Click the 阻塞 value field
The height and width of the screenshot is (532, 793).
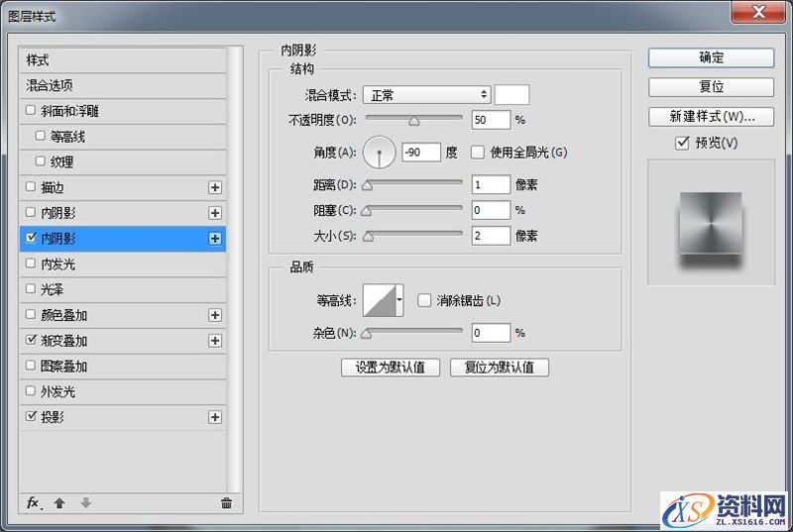(x=491, y=210)
